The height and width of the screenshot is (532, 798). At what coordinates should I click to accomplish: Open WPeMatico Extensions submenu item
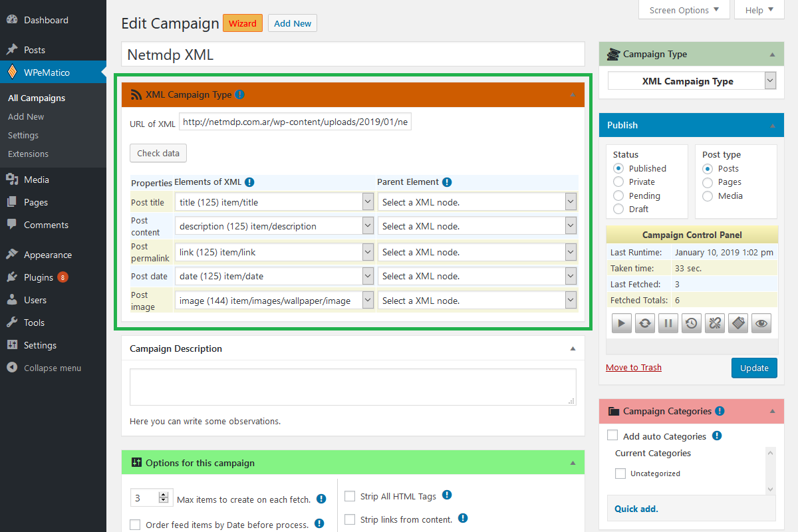(x=28, y=154)
